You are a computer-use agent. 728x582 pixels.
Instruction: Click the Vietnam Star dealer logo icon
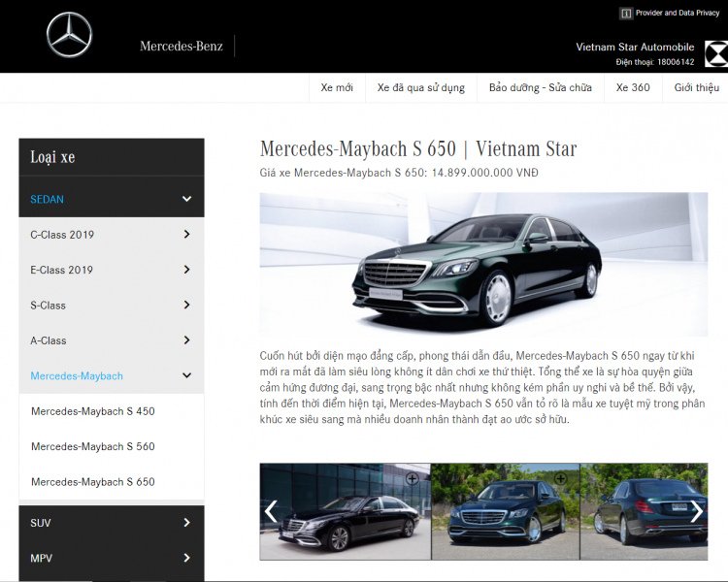click(716, 54)
